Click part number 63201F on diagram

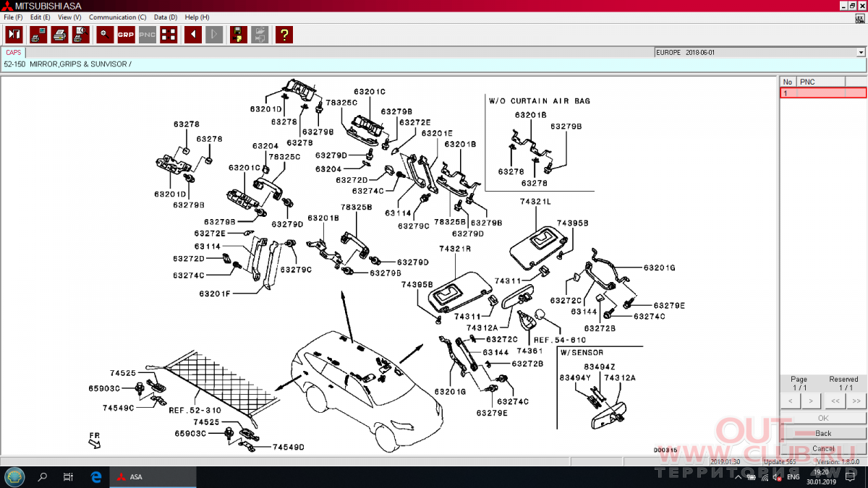point(215,294)
